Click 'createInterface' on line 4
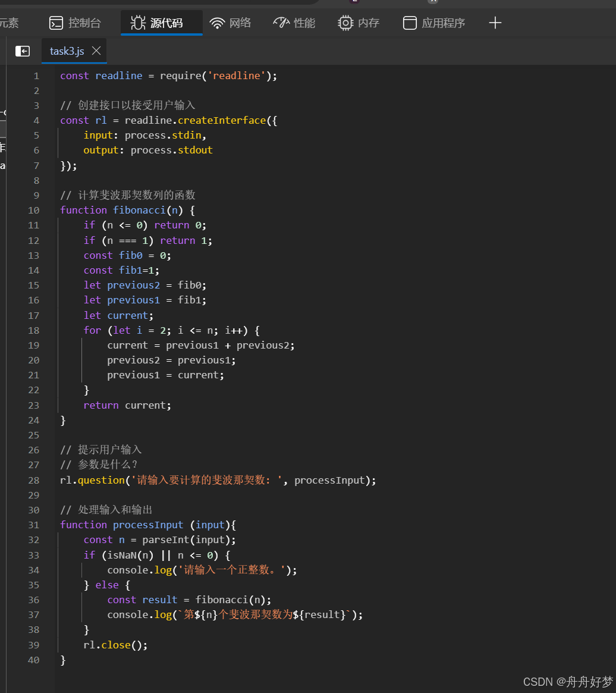The width and height of the screenshot is (616, 693). (x=222, y=120)
